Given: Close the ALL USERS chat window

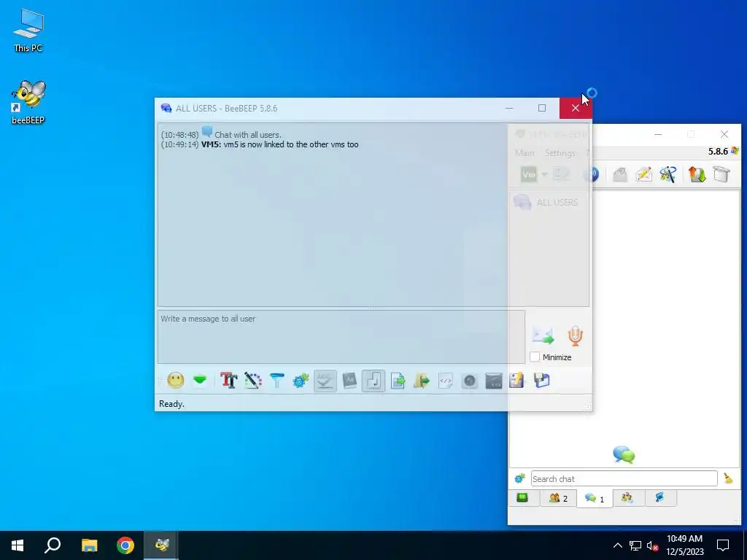Looking at the screenshot, I should click(576, 108).
